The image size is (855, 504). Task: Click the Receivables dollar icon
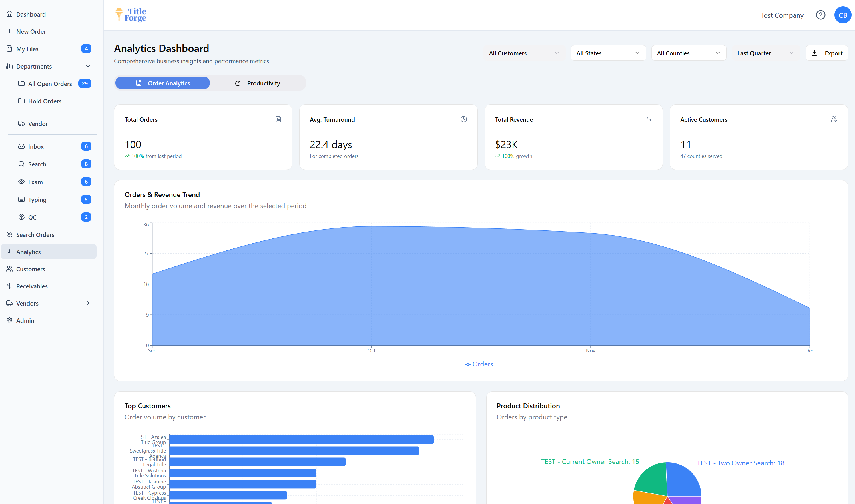click(x=9, y=286)
